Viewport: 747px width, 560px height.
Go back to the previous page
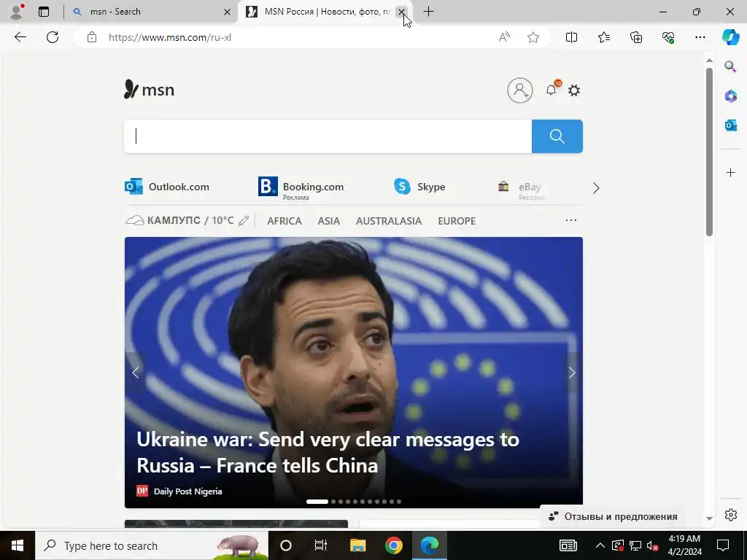20,37
